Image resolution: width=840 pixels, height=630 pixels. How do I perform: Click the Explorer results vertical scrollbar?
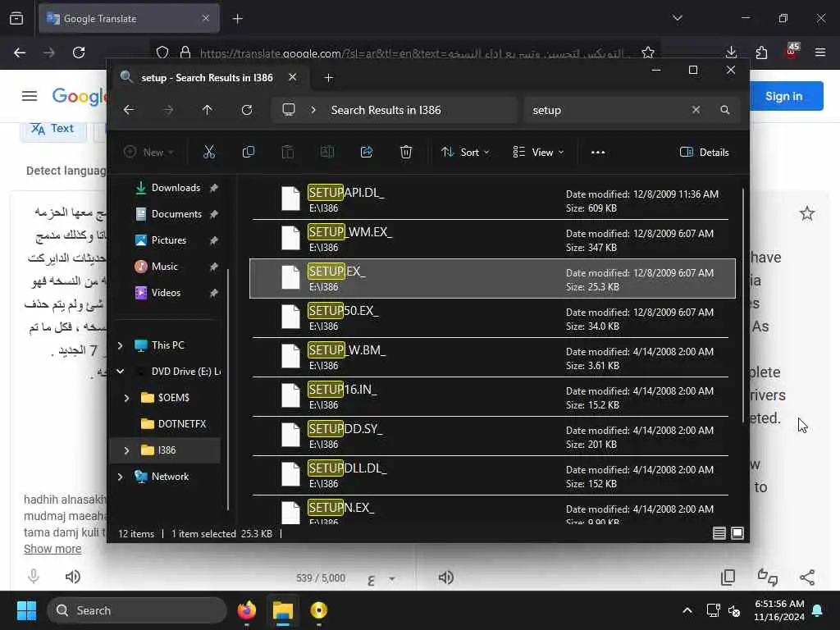(x=743, y=305)
